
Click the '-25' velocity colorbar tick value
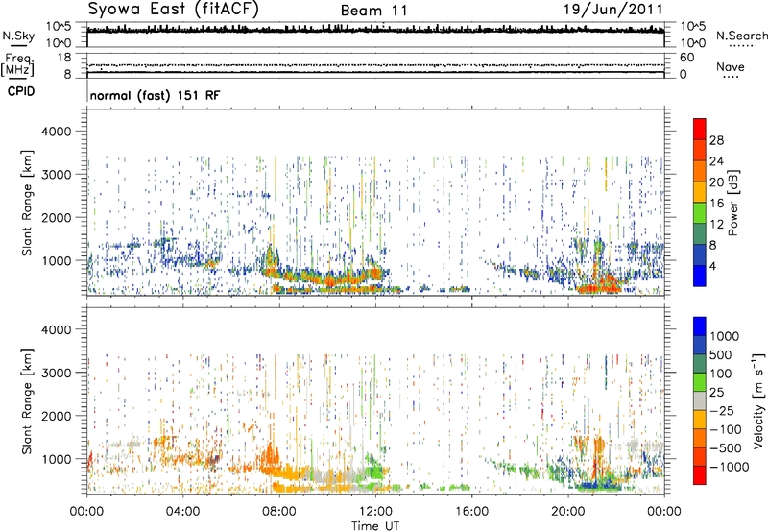point(722,410)
